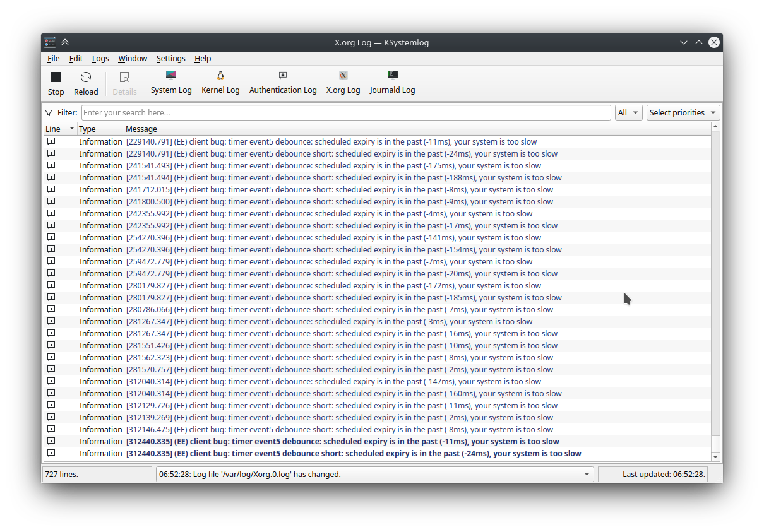Click the disabled Details toolbar button
Screen dimensions: 764x532
124,84
